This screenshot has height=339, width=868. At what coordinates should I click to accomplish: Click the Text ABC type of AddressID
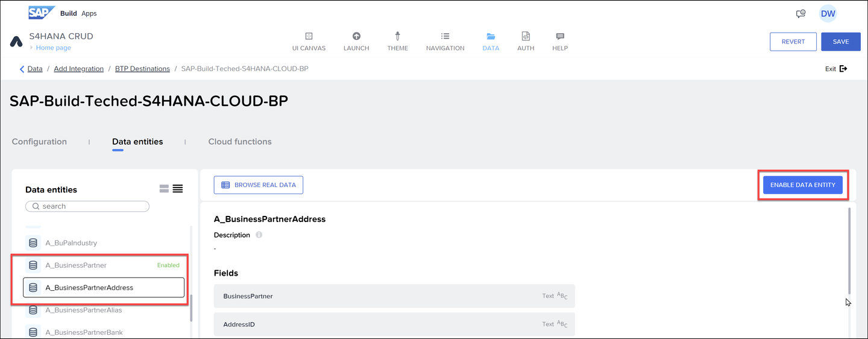[x=555, y=325]
